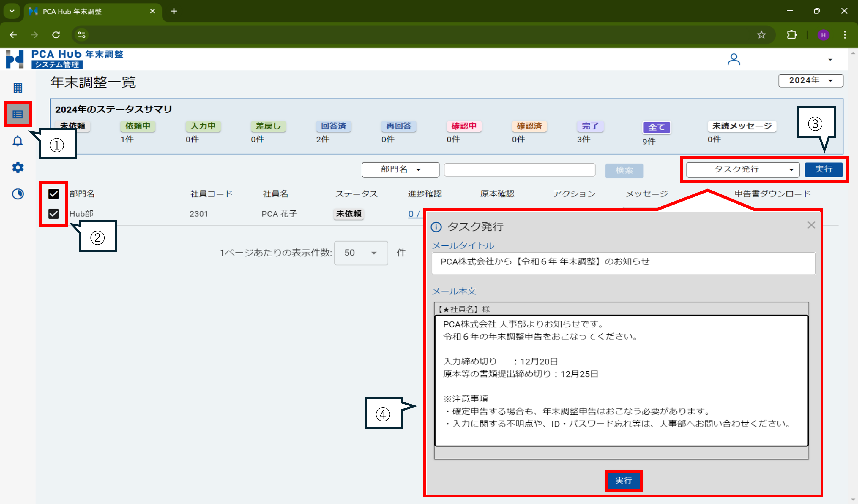The width and height of the screenshot is (858, 504).
Task: Click the 部門名 column header
Action: 82,194
